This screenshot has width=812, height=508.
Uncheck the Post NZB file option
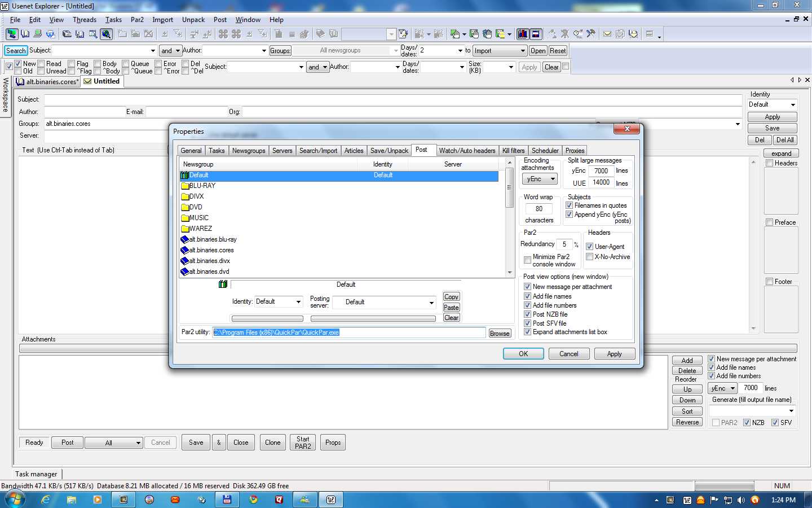527,314
